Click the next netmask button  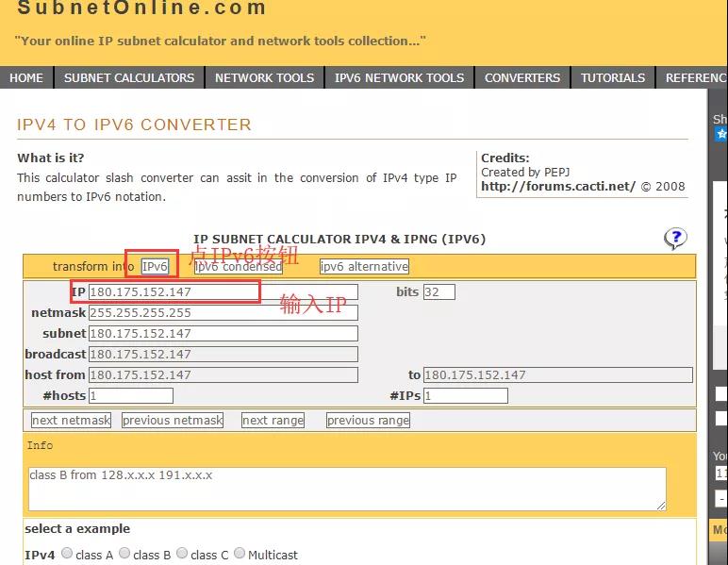71,421
